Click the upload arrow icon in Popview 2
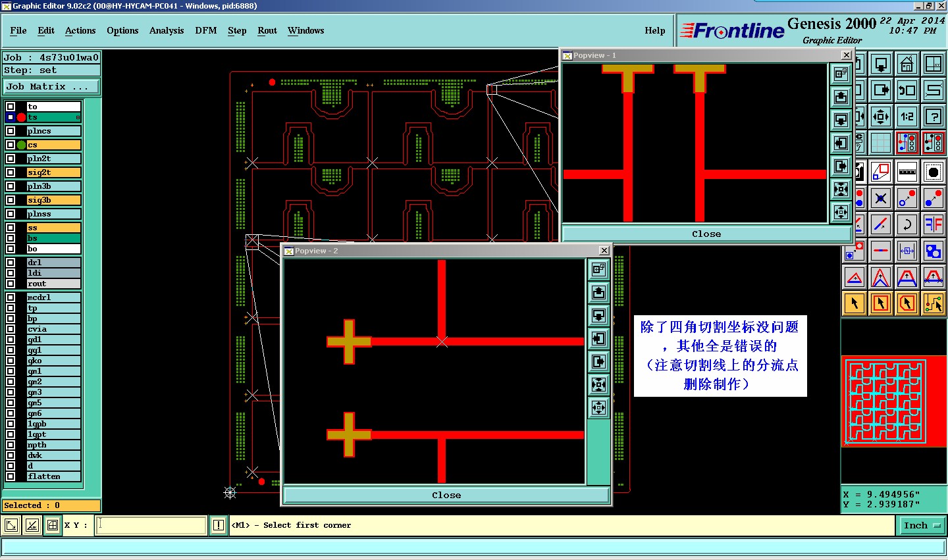The height and width of the screenshot is (560, 948). (x=598, y=292)
